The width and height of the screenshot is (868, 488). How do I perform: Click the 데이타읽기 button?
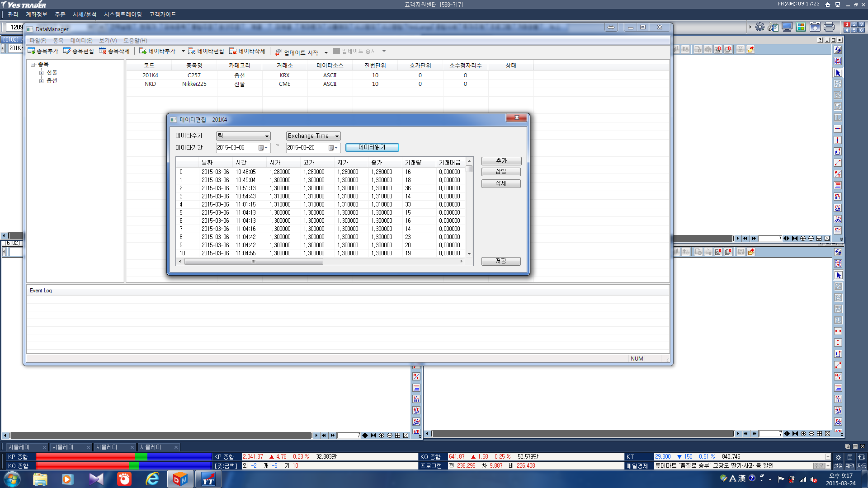(x=372, y=147)
